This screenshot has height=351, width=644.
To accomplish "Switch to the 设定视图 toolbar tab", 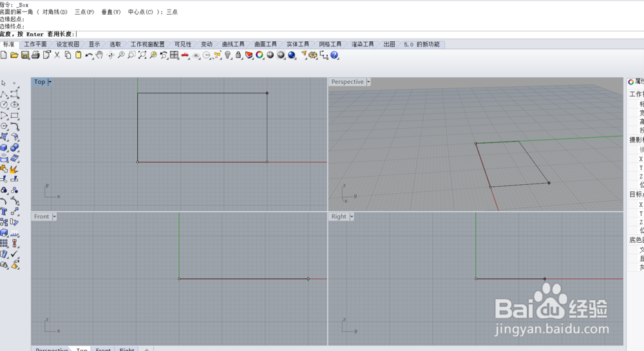I will pos(68,44).
